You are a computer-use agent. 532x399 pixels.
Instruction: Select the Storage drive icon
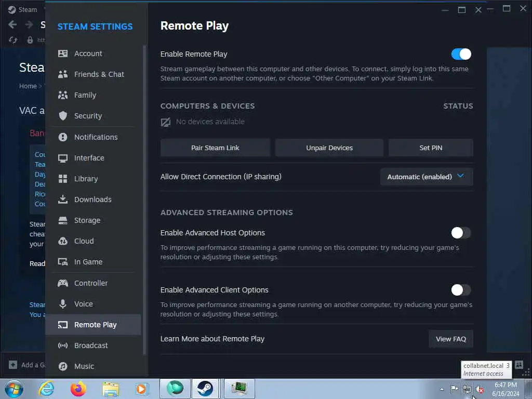(63, 220)
